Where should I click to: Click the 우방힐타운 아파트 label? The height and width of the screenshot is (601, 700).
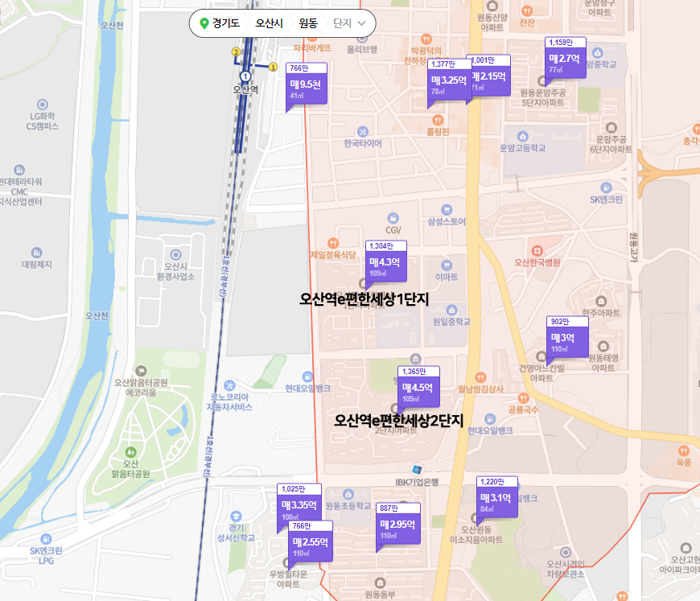click(x=288, y=578)
